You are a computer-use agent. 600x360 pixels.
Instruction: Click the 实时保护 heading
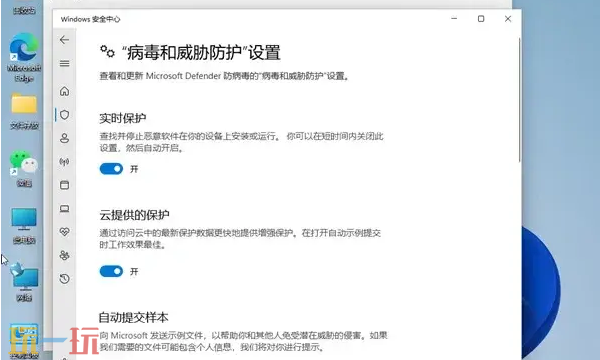coord(122,118)
